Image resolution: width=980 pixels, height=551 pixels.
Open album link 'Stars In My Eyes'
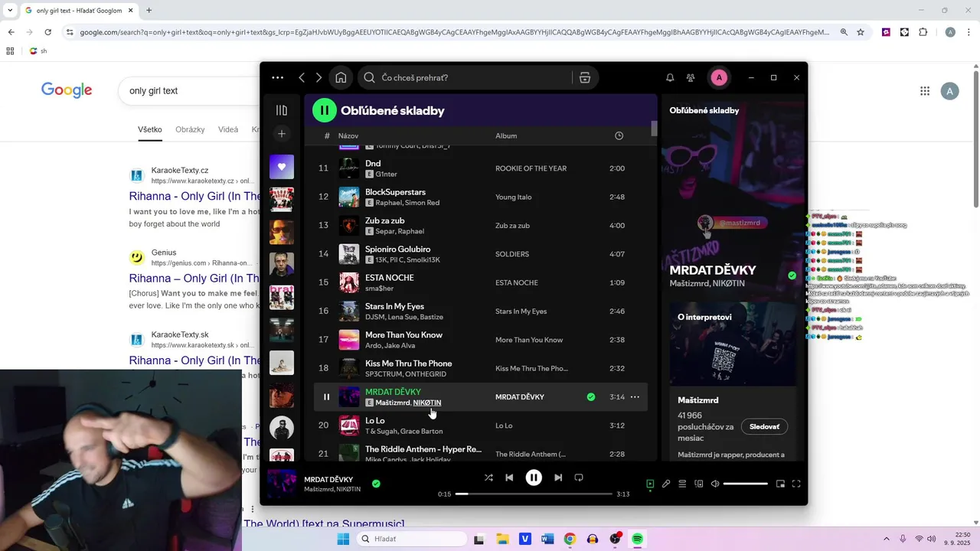pyautogui.click(x=521, y=311)
